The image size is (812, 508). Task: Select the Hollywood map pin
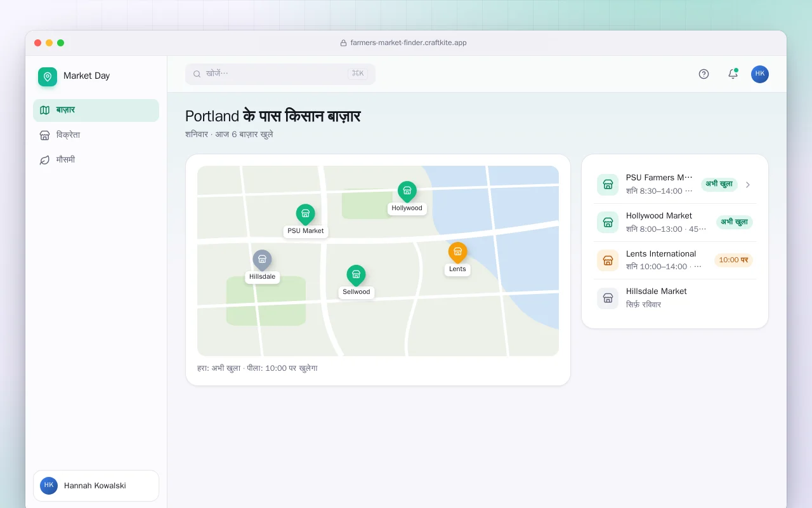pyautogui.click(x=407, y=192)
